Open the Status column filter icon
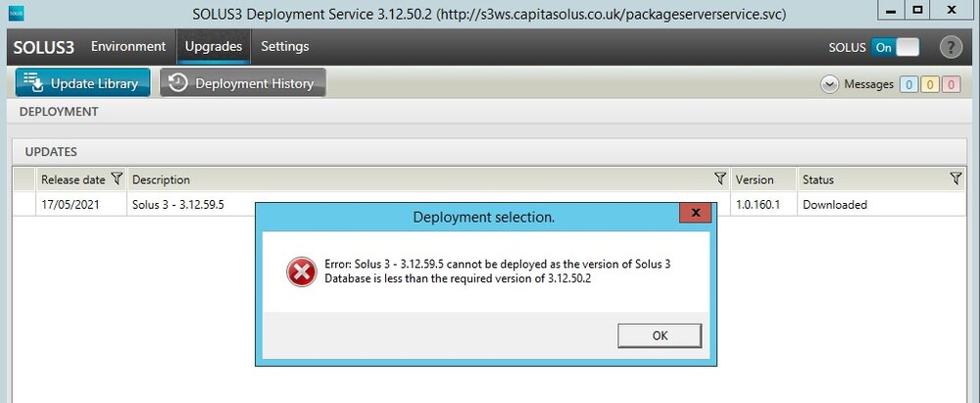 [x=955, y=179]
